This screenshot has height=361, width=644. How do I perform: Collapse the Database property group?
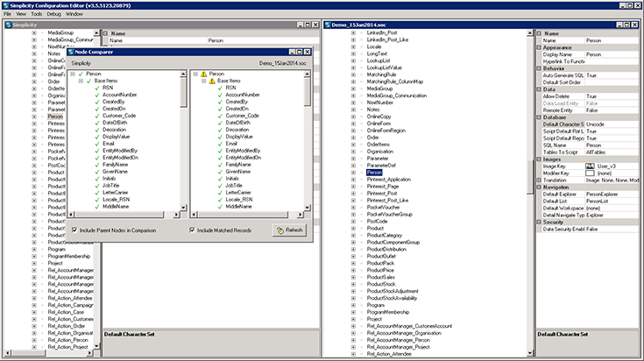pyautogui.click(x=539, y=117)
